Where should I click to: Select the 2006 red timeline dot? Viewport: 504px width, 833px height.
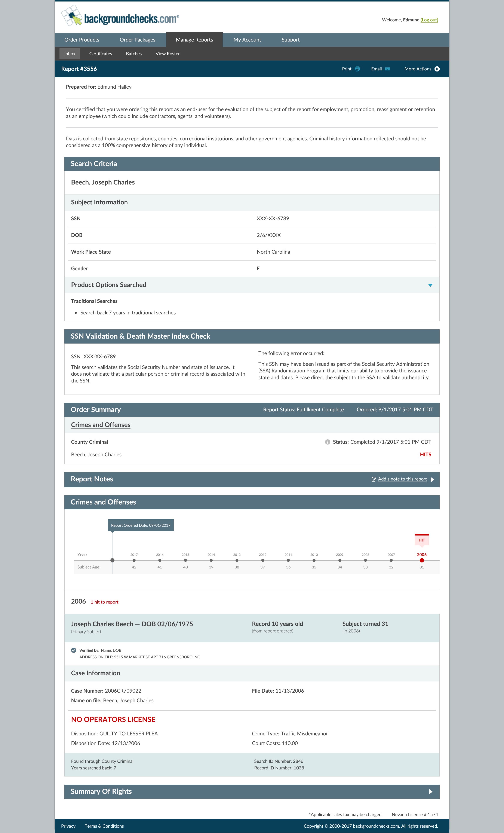coord(422,560)
